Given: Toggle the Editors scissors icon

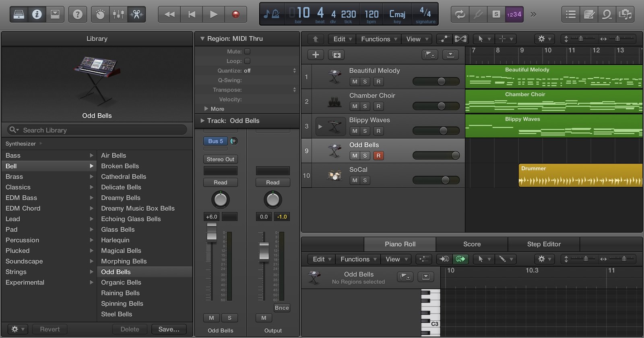Looking at the screenshot, I should pyautogui.click(x=136, y=15).
